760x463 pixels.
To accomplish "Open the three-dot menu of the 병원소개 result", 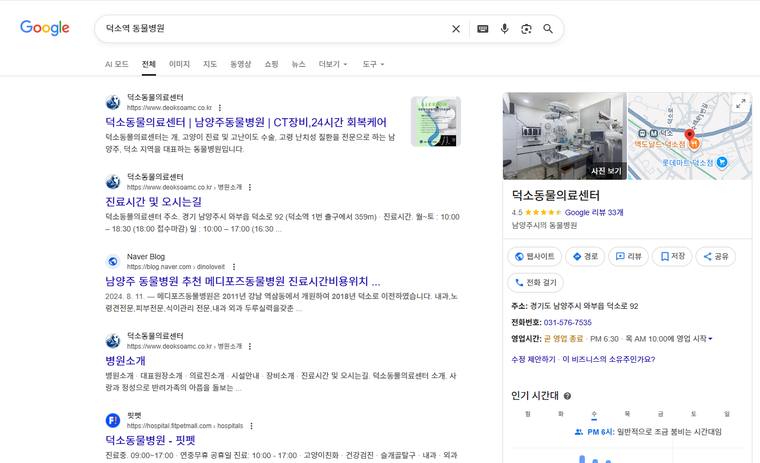I will point(250,346).
